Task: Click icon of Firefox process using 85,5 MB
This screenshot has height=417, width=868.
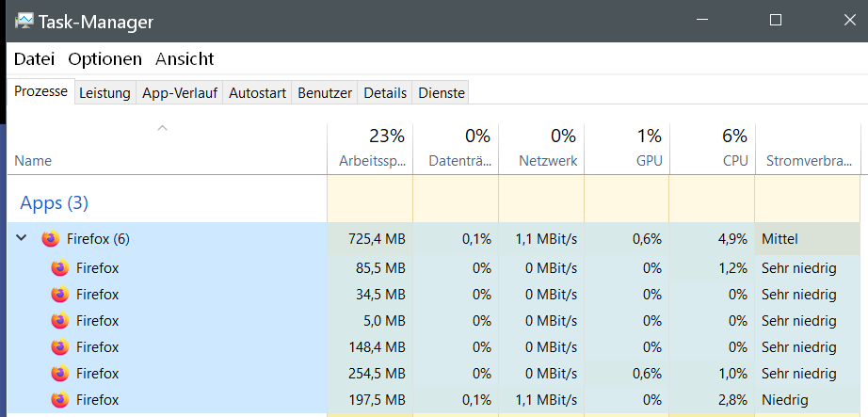Action: (x=60, y=268)
